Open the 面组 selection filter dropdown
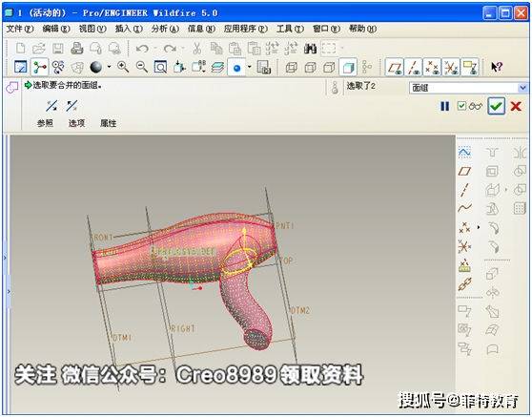The image size is (532, 417). tap(522, 88)
